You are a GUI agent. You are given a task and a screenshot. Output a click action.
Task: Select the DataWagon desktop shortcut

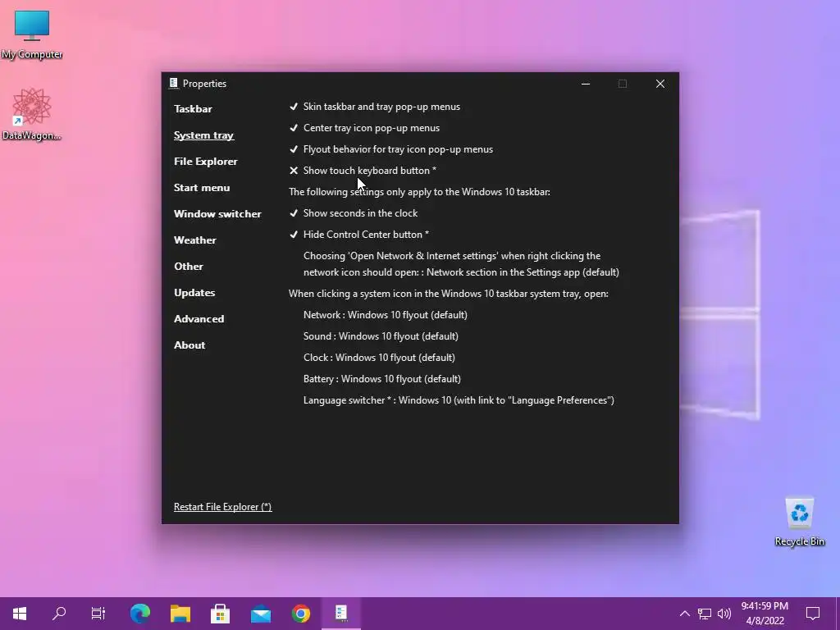pyautogui.click(x=32, y=115)
